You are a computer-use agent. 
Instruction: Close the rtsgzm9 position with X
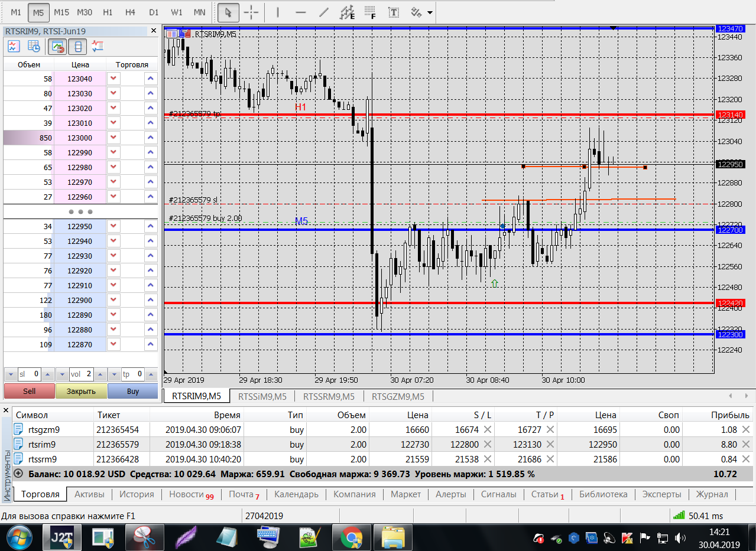pyautogui.click(x=747, y=429)
